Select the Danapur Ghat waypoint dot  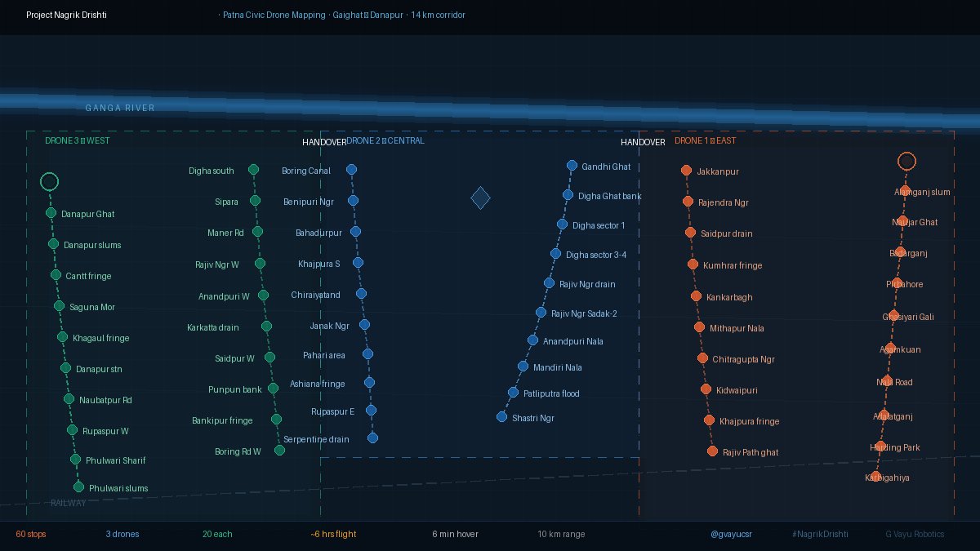51,213
